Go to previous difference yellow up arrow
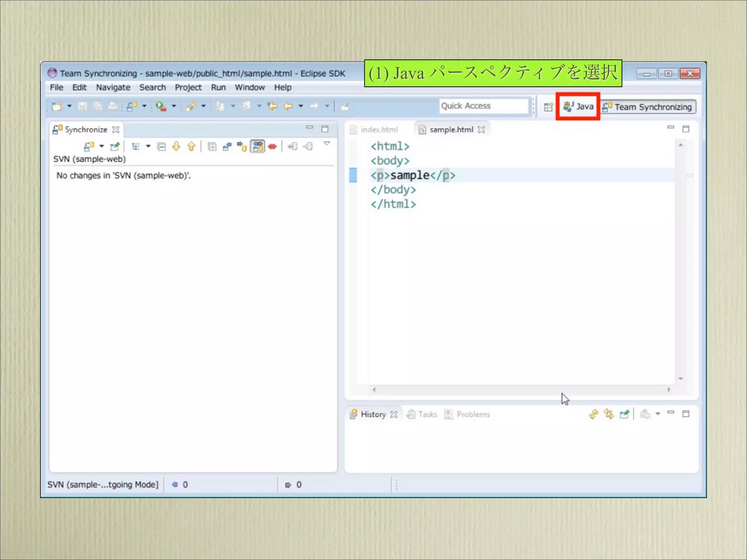This screenshot has height=560, width=747. [191, 147]
